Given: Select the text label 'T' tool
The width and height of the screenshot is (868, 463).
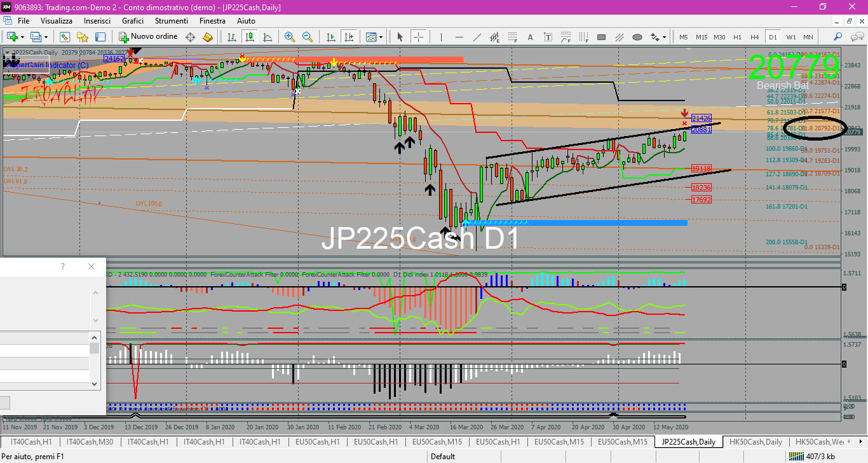Looking at the screenshot, I should pyautogui.click(x=548, y=37).
